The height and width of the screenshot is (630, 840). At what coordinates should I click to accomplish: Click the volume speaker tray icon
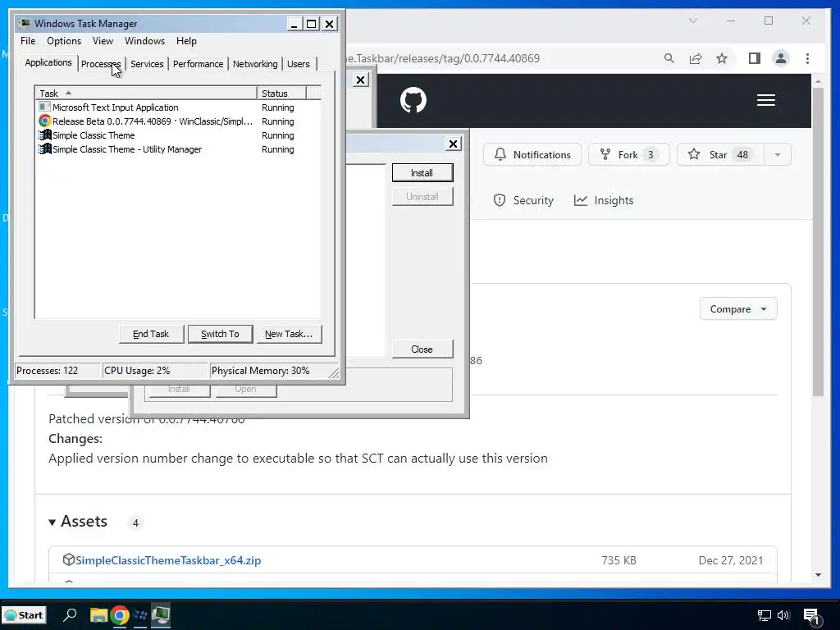783,615
